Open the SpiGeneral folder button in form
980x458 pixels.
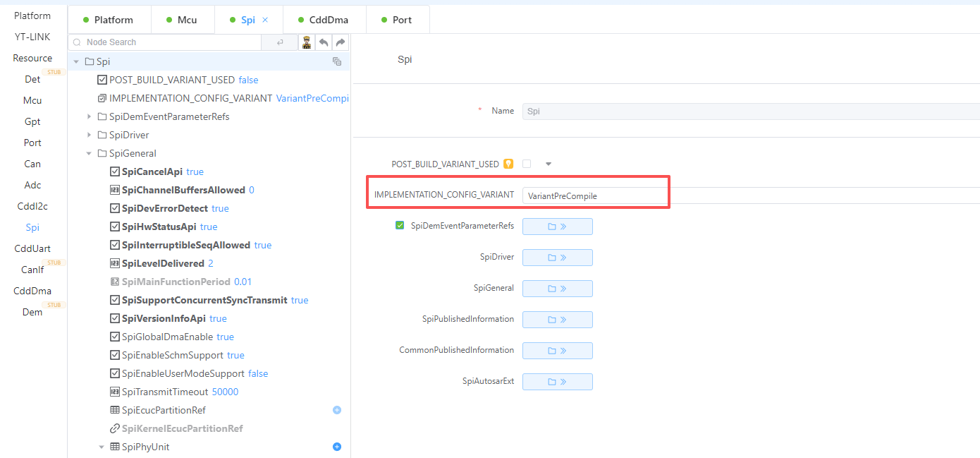[x=558, y=289]
